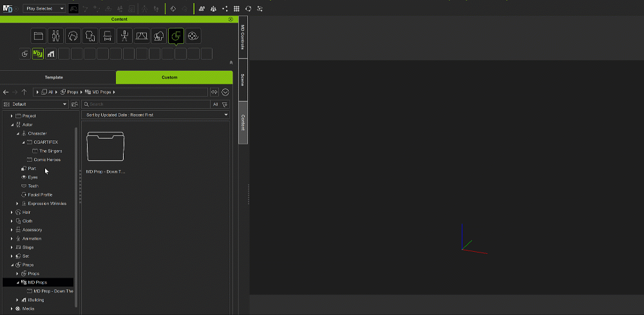Expand the Hair tree node
The height and width of the screenshot is (315, 644).
point(12,212)
